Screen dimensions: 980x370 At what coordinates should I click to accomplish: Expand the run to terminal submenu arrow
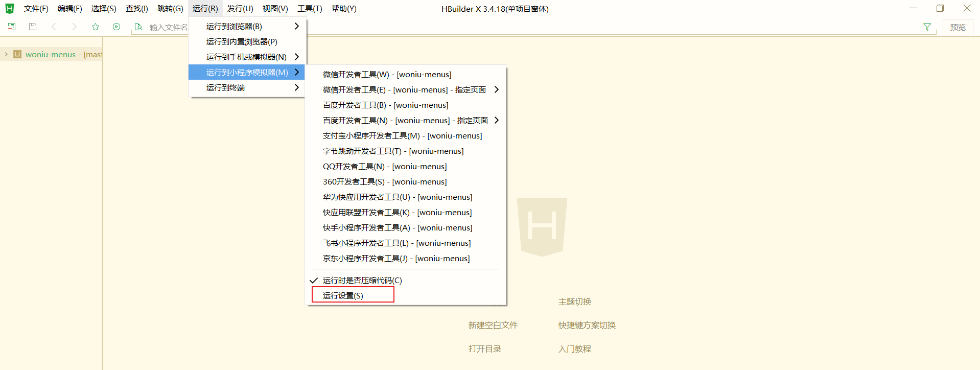coord(296,87)
